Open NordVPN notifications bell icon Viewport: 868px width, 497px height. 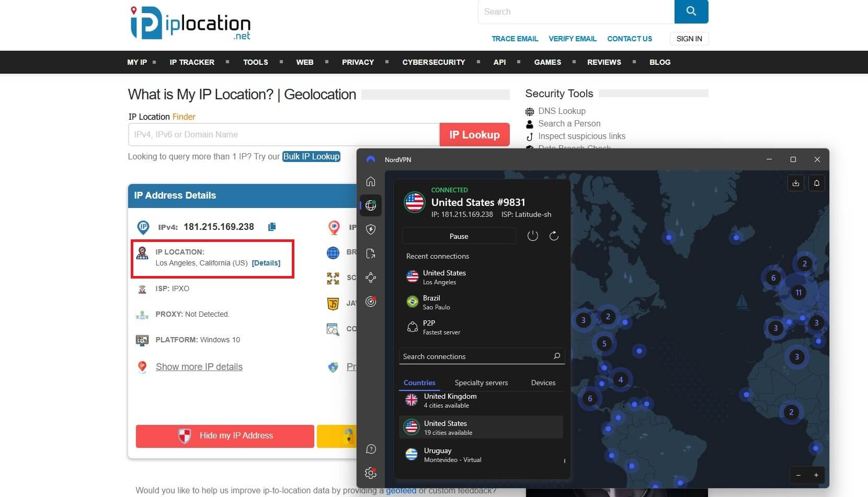coord(817,183)
